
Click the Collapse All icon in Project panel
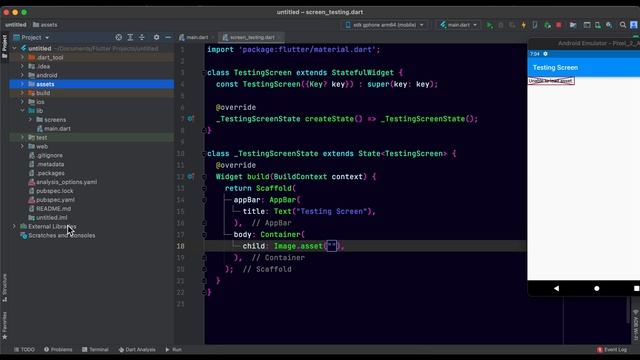coord(142,37)
